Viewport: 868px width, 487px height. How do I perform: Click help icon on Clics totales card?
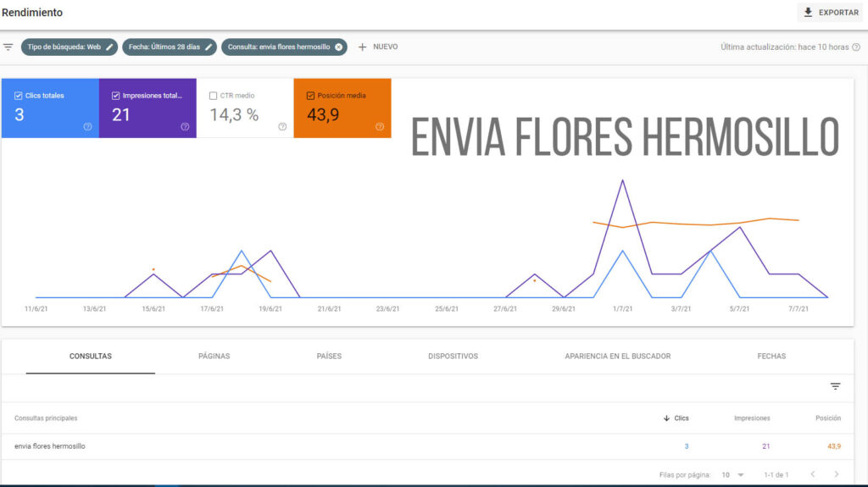tap(87, 127)
